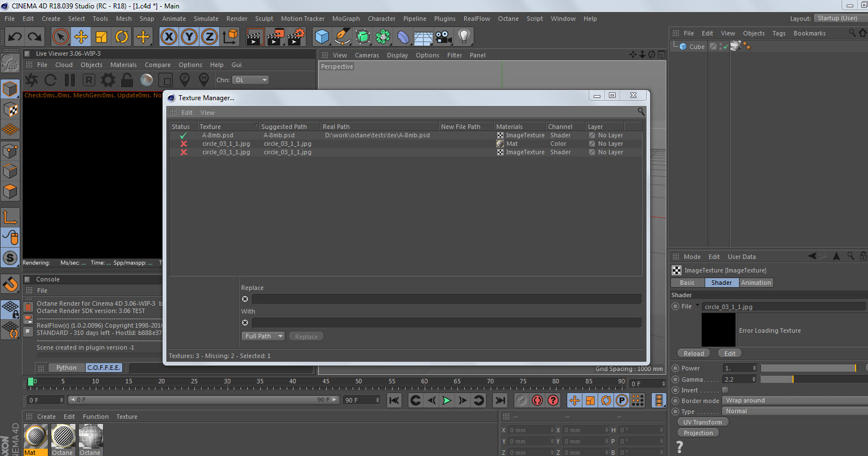
Task: Click the Light bulb icon
Action: click(464, 37)
